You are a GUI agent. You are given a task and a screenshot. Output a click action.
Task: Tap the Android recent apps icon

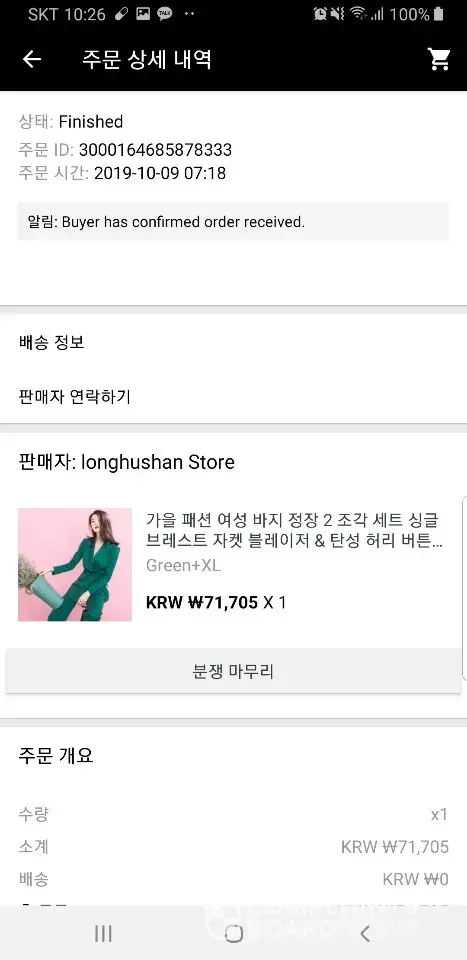[x=103, y=933]
